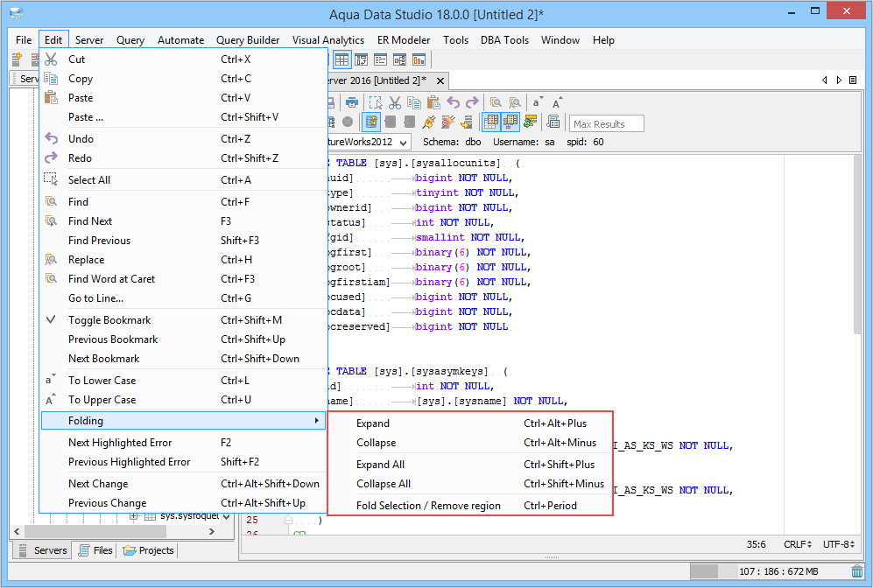The width and height of the screenshot is (873, 588).
Task: Click the memory usage bar in status bar
Action: click(x=768, y=571)
